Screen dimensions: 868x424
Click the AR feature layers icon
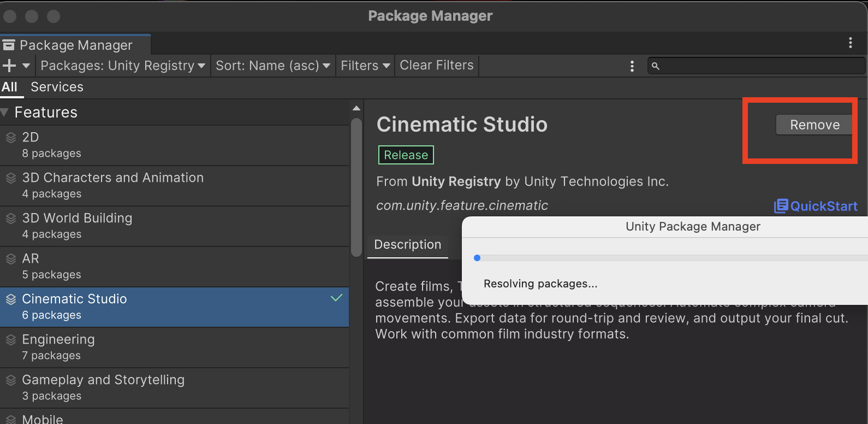(11, 259)
